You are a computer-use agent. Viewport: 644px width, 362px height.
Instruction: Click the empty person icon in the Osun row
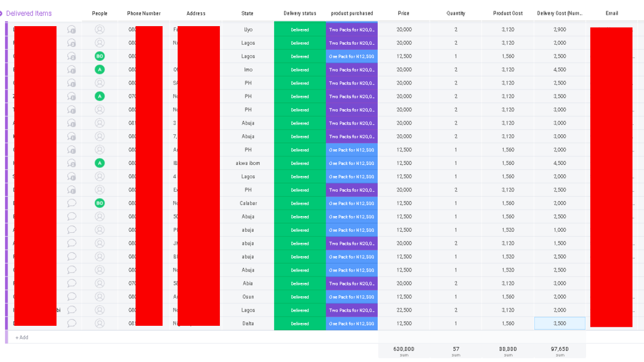point(100,297)
